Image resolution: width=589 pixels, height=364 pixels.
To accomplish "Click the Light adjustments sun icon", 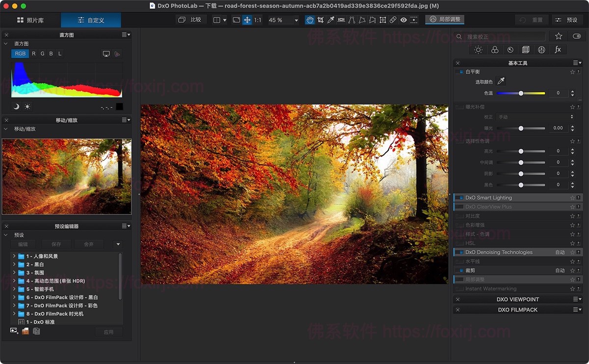I will click(479, 49).
